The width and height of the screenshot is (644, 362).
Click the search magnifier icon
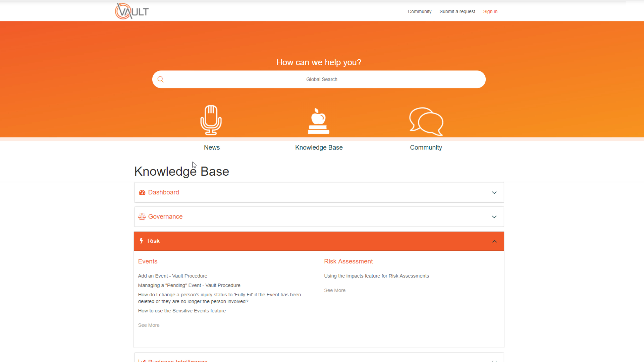coord(161,79)
